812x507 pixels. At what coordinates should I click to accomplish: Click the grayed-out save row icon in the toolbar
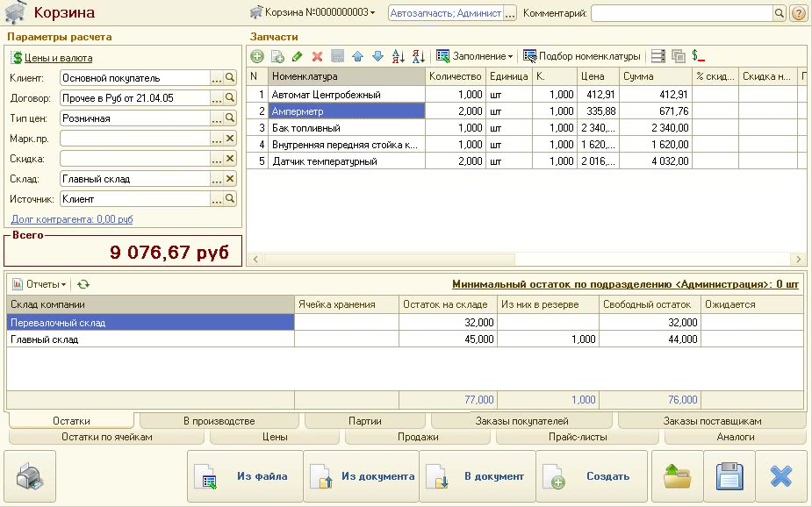coord(338,56)
